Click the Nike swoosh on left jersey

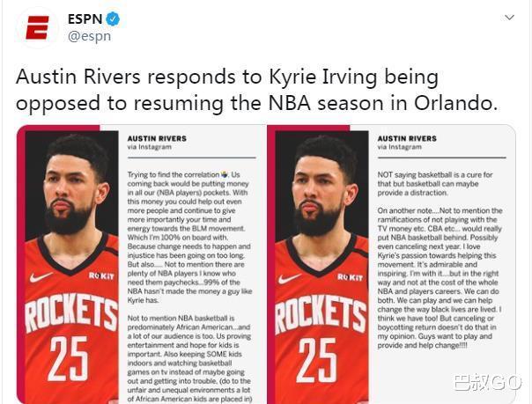tap(41, 276)
